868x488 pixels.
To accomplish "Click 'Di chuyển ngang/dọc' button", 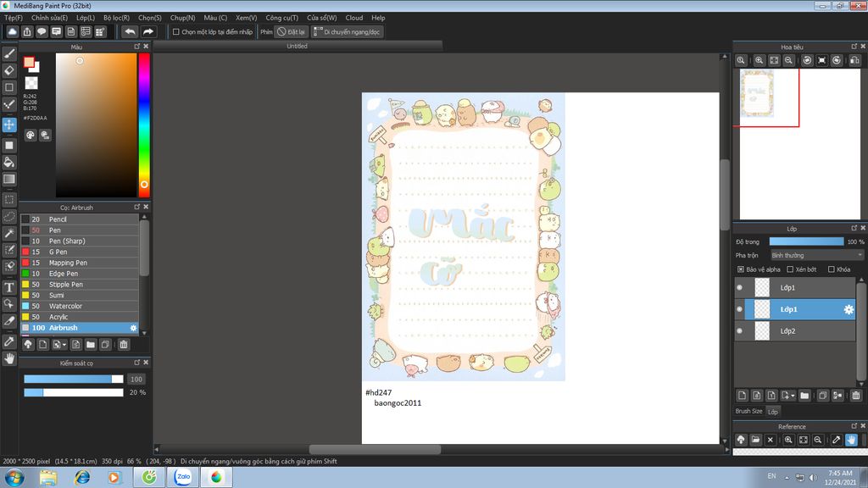I will [x=347, y=32].
